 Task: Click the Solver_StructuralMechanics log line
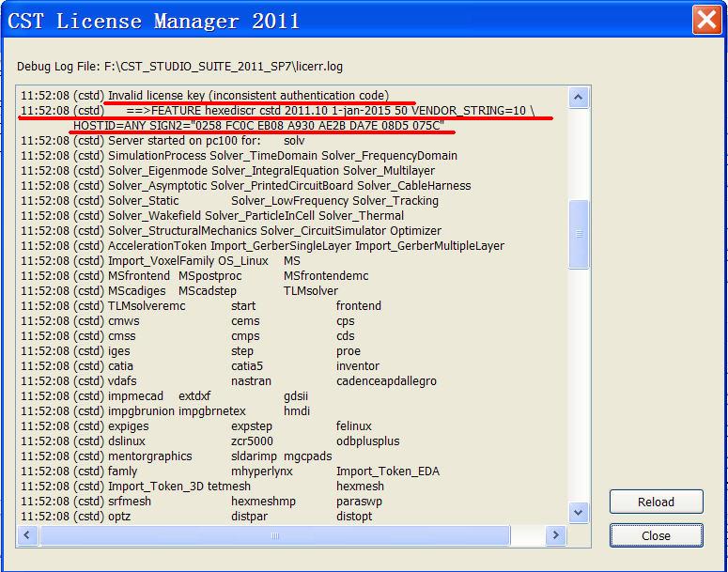pyautogui.click(x=231, y=231)
